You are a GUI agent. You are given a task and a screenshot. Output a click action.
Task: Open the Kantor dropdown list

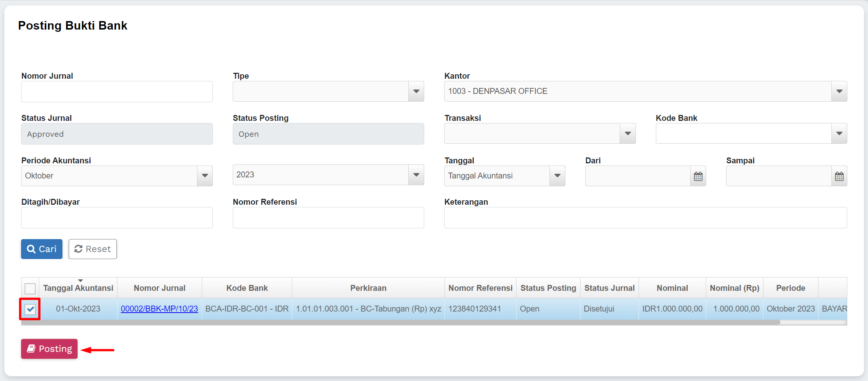[839, 91]
